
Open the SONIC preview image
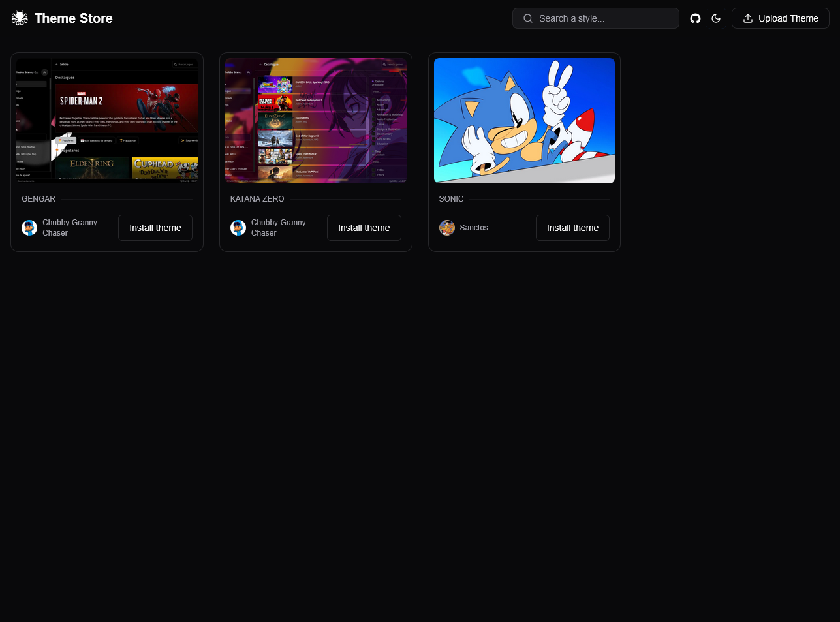tap(524, 120)
